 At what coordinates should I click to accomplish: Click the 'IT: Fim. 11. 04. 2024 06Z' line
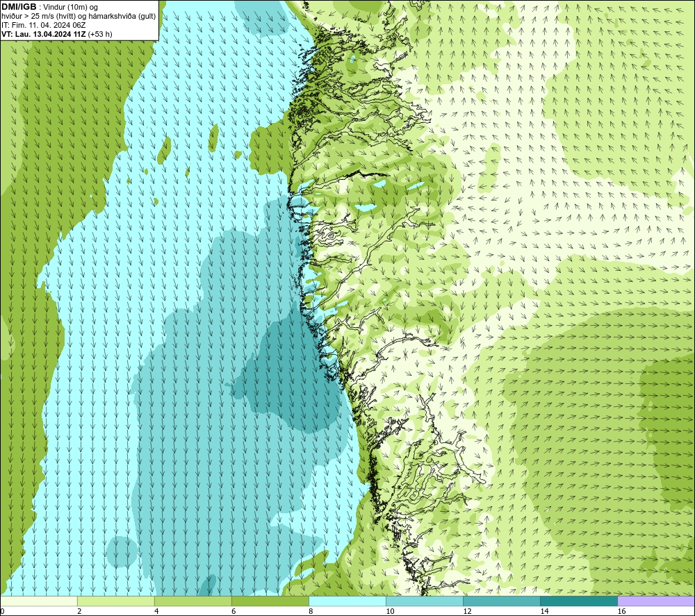tap(43, 25)
